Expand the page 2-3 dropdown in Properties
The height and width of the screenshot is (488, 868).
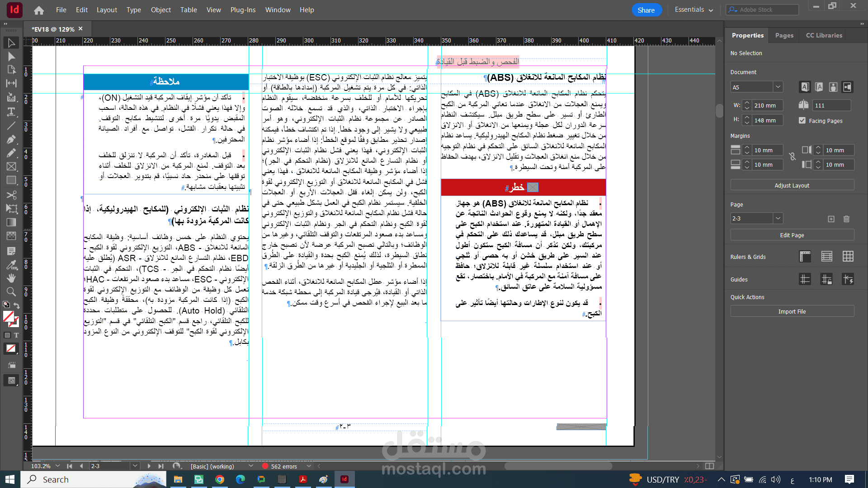coord(778,219)
